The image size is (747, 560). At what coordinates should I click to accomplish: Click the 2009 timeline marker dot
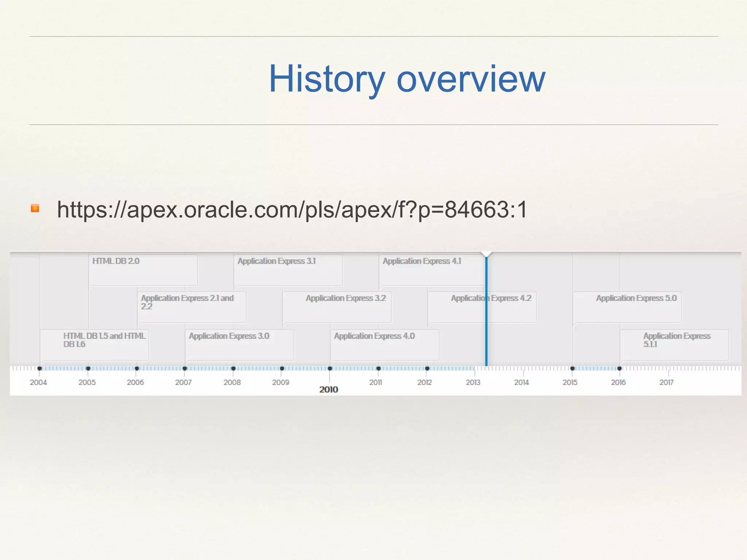[x=282, y=369]
